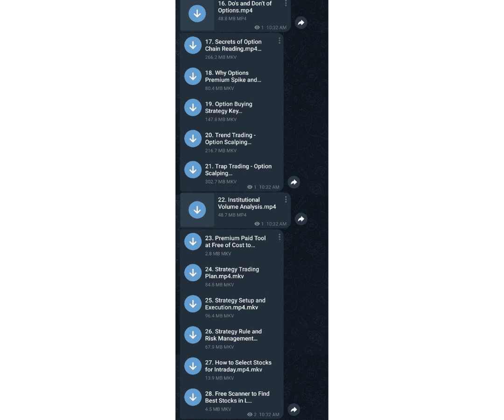
Task: Forward the Do's and Don't of Options message
Action: (x=301, y=22)
